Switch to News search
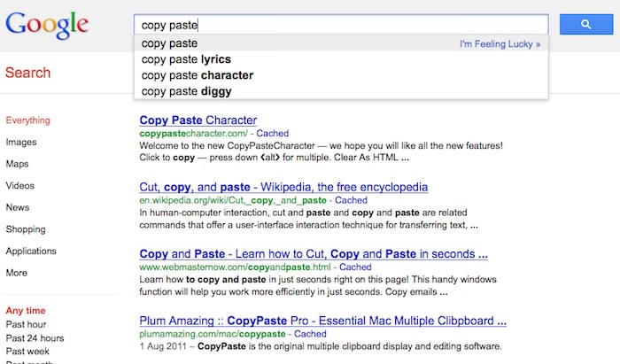Screen dimensions: 620x364 (x=18, y=207)
